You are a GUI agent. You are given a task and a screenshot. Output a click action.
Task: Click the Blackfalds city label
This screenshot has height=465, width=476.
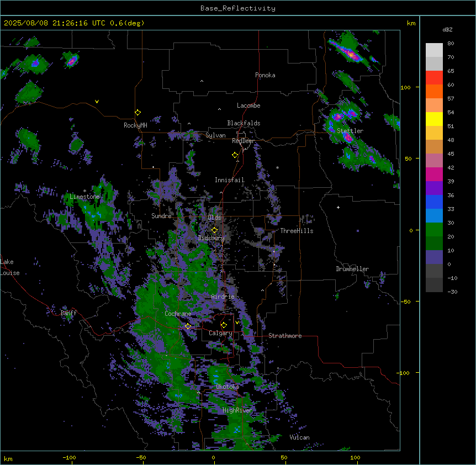click(244, 123)
